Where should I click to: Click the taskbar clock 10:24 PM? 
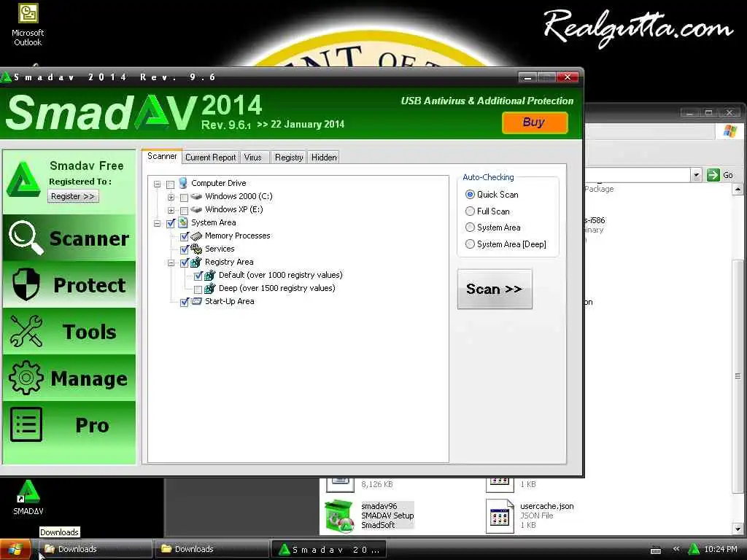coord(720,549)
